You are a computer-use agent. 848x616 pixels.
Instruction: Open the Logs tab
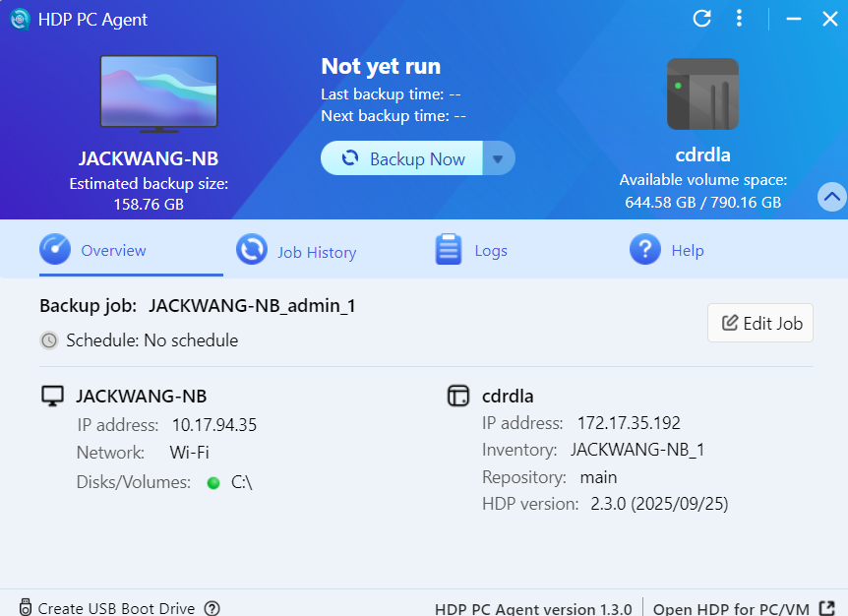(472, 250)
